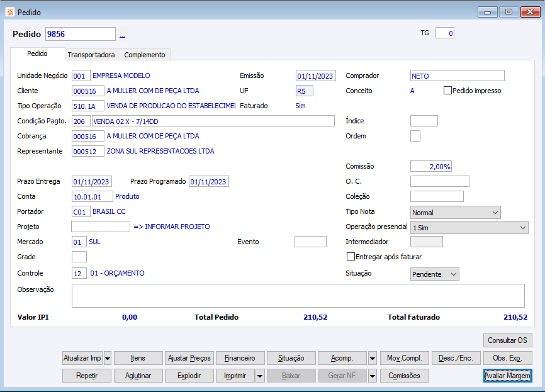Click the O. C. input field
Screen dimensions: 545x392
[440, 181]
